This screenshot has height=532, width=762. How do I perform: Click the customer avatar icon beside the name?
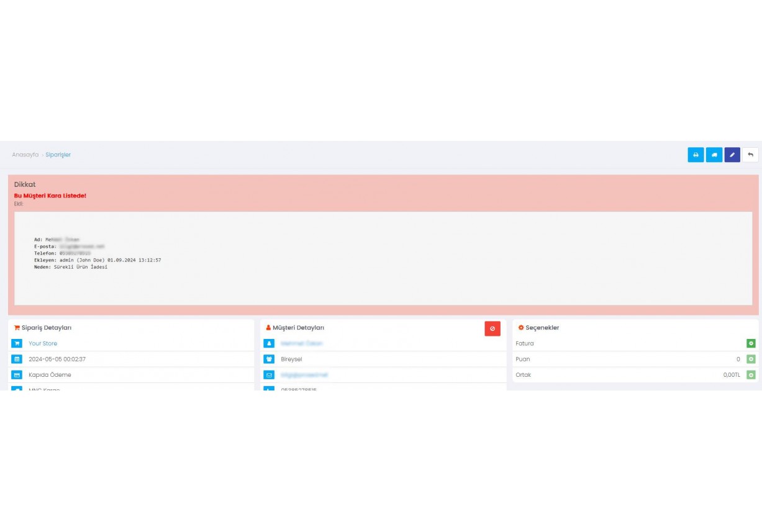pos(270,343)
